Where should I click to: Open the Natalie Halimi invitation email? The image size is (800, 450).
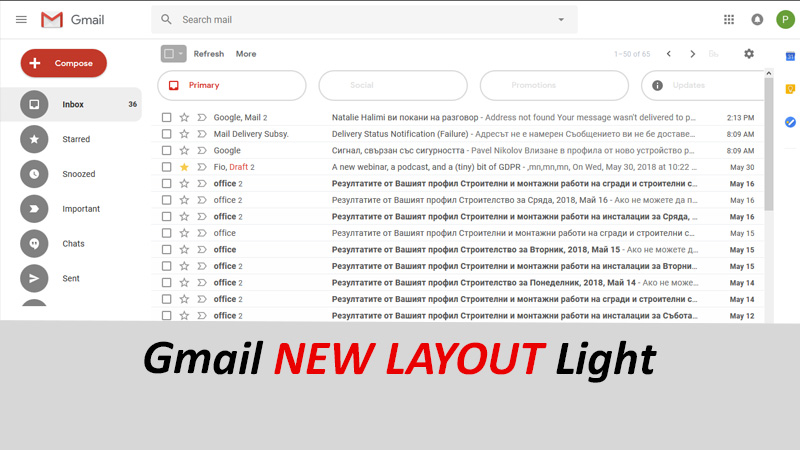click(x=458, y=117)
